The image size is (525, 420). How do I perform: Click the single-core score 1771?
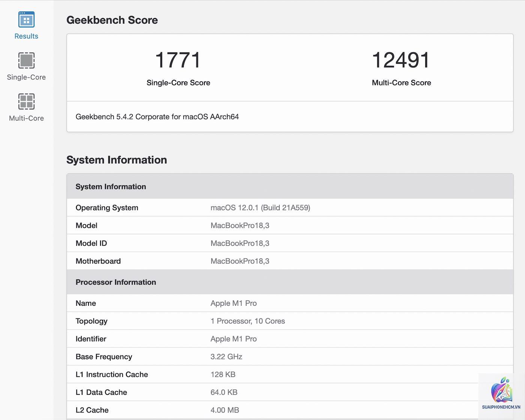pyautogui.click(x=178, y=60)
